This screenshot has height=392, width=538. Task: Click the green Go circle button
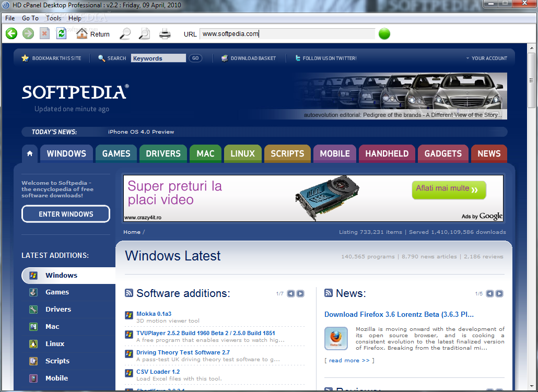pyautogui.click(x=384, y=33)
